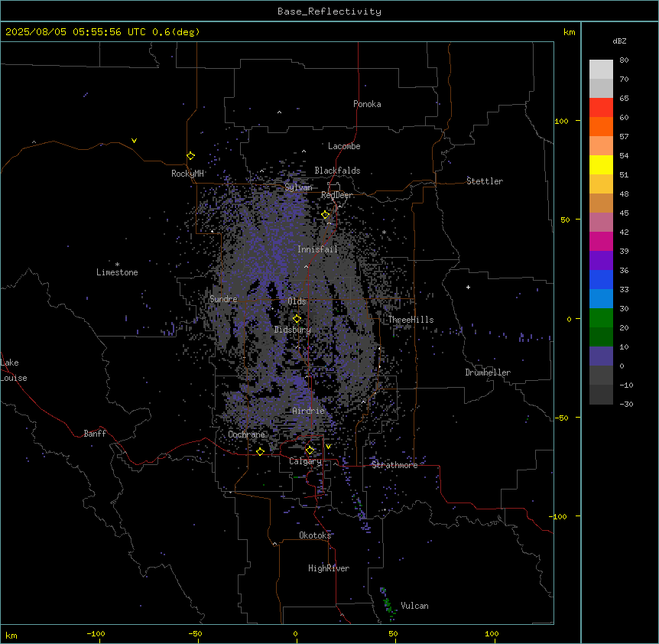The height and width of the screenshot is (644, 659).
Task: Select the Cochrane label
Action: (x=246, y=434)
